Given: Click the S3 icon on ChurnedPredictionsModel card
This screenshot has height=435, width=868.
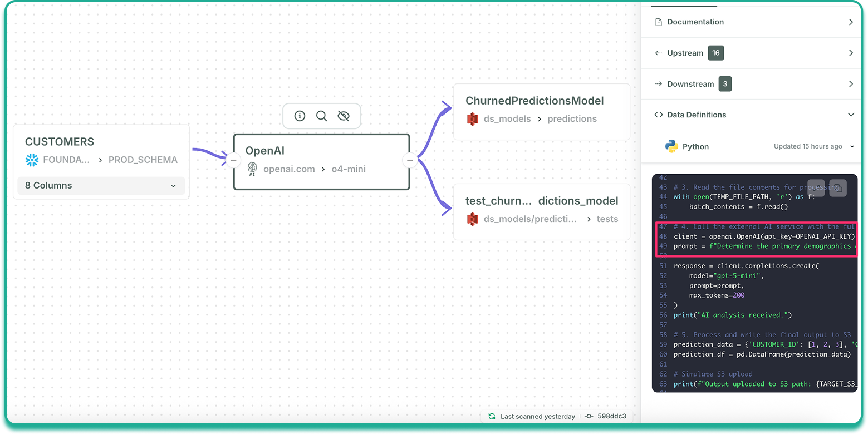Looking at the screenshot, I should 473,118.
